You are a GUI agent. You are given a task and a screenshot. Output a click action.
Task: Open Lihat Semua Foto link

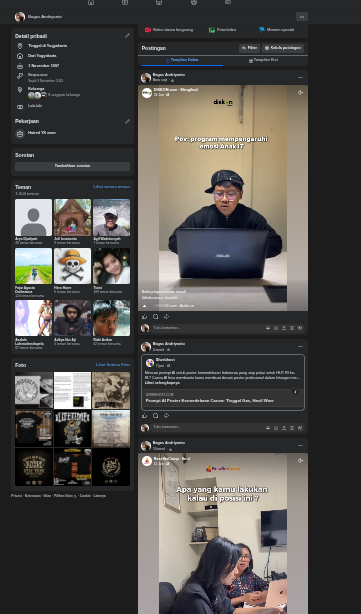pos(113,365)
